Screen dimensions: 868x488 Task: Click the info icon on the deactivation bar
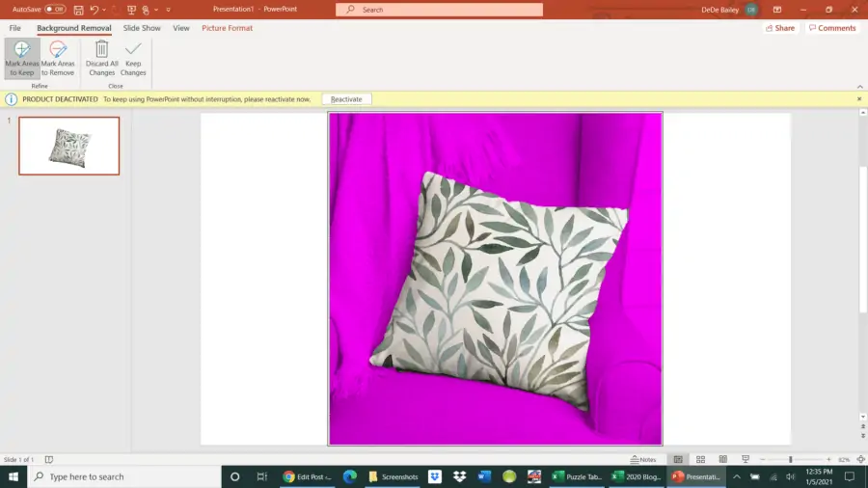(x=11, y=99)
